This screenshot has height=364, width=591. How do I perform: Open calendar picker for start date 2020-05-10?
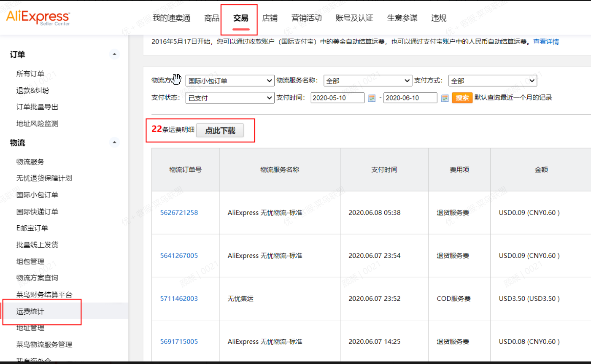point(372,98)
